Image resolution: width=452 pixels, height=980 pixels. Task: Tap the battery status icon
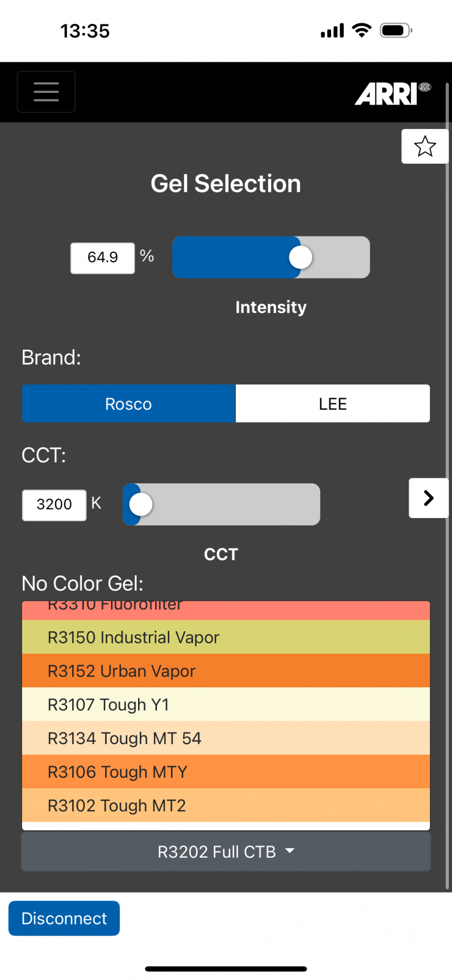(x=395, y=31)
